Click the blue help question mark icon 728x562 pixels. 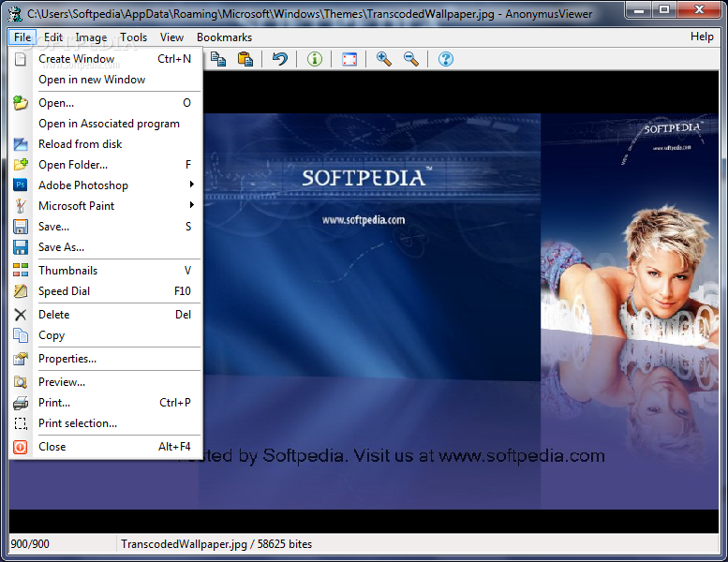(x=446, y=59)
